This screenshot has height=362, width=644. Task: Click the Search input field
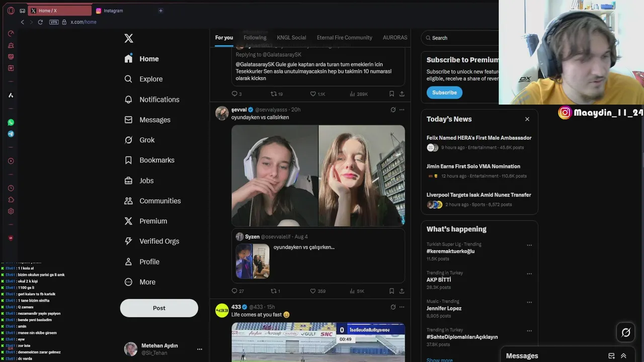tap(460, 38)
